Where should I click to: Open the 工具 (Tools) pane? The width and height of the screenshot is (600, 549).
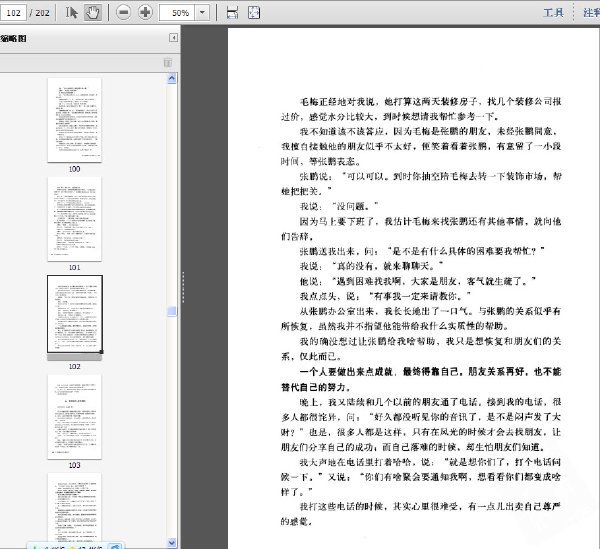click(553, 13)
